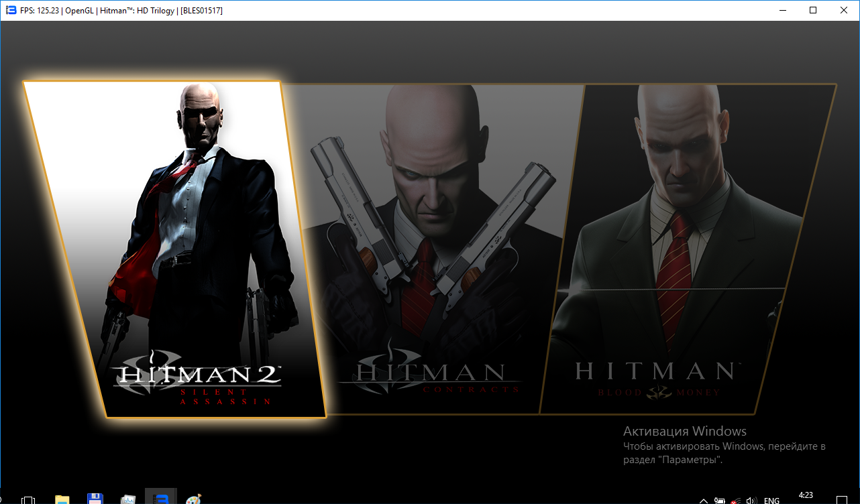Select the Hitman 2 Silent Assassin game card
860x504 pixels.
coord(174,249)
